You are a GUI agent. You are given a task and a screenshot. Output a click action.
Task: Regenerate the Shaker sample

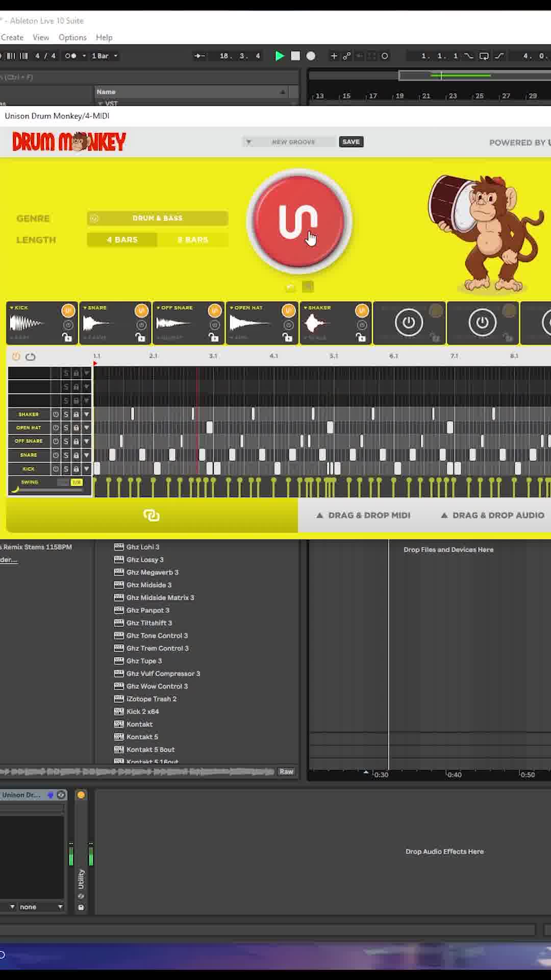[362, 310]
